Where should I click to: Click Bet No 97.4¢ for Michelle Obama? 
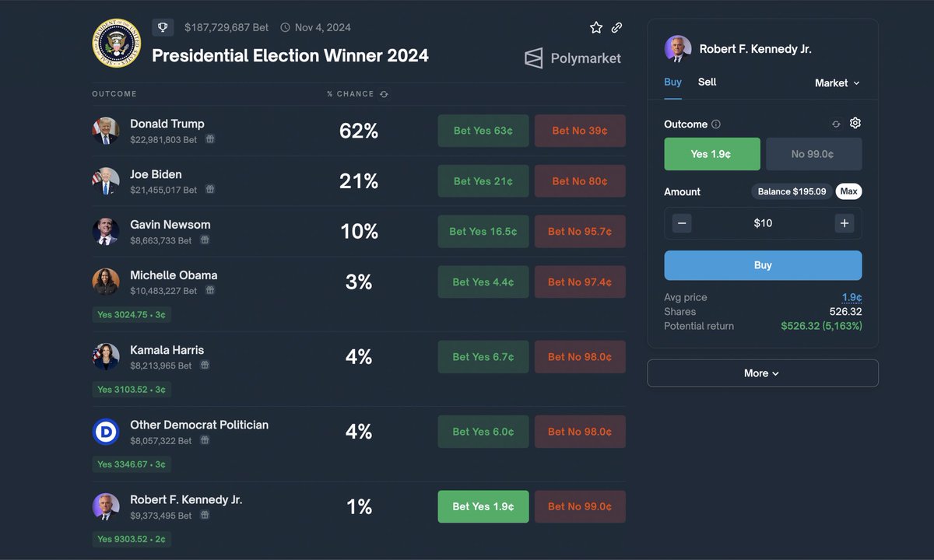click(x=580, y=282)
